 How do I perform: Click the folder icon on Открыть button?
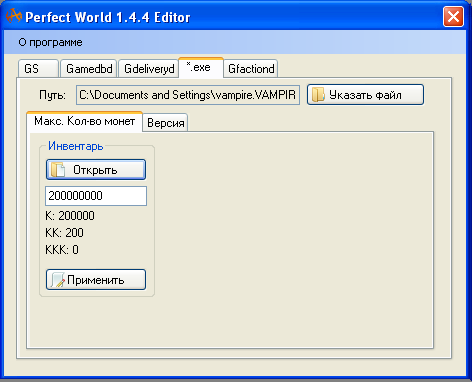pyautogui.click(x=58, y=170)
